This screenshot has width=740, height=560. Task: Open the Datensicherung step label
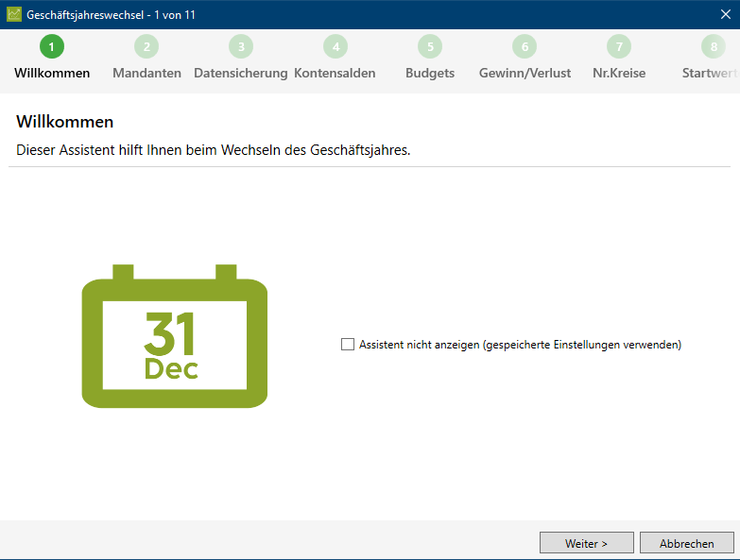click(241, 74)
